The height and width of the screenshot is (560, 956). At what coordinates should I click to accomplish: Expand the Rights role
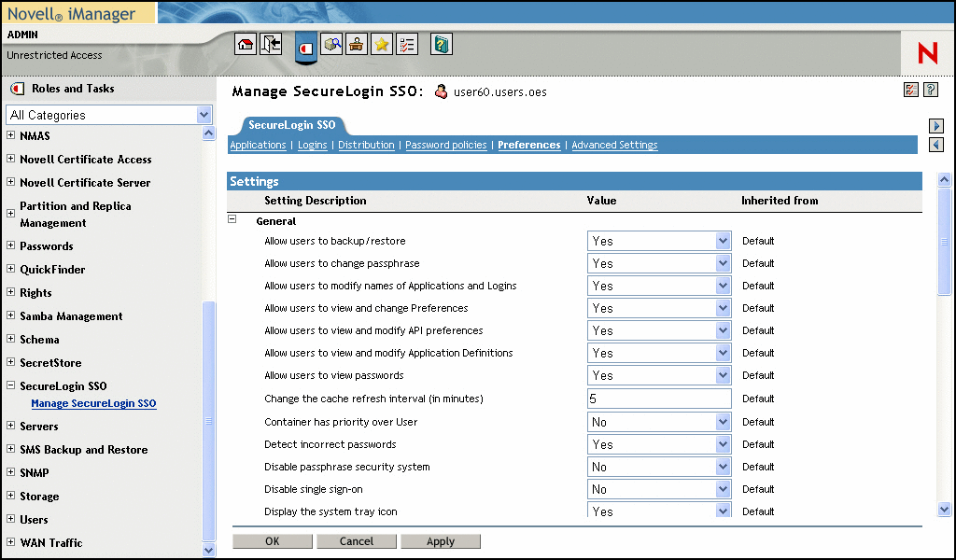[x=11, y=292]
